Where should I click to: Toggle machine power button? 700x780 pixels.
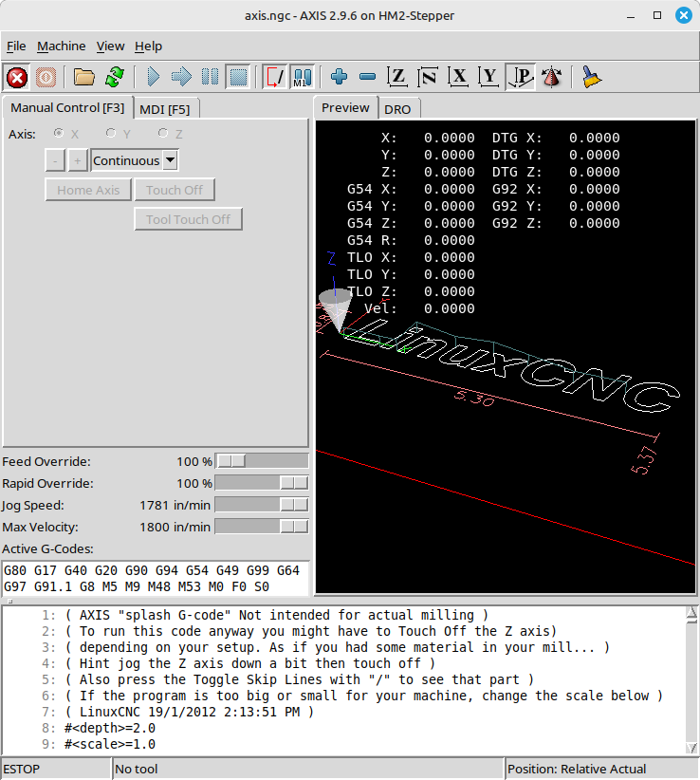[46, 77]
